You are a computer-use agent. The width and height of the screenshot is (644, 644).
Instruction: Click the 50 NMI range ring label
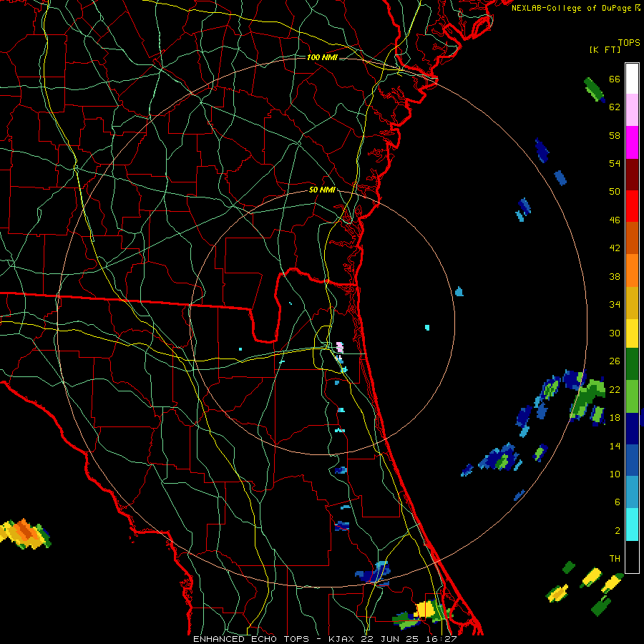tap(322, 190)
